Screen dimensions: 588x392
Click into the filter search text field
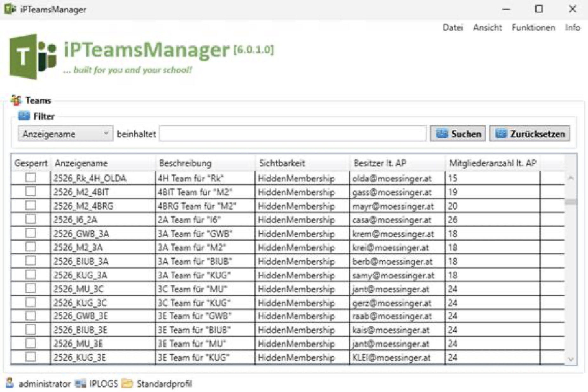293,134
